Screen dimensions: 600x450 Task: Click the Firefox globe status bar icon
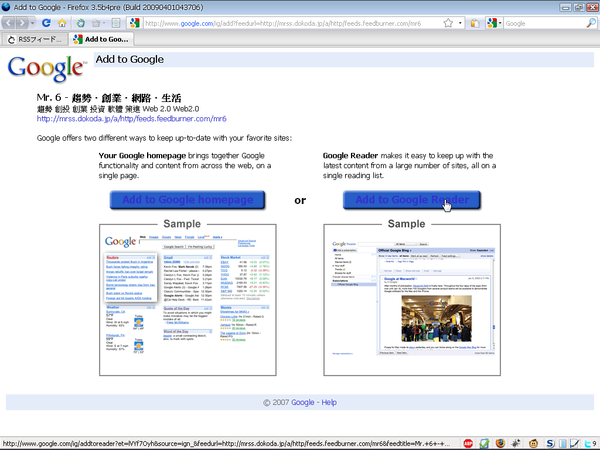click(501, 443)
